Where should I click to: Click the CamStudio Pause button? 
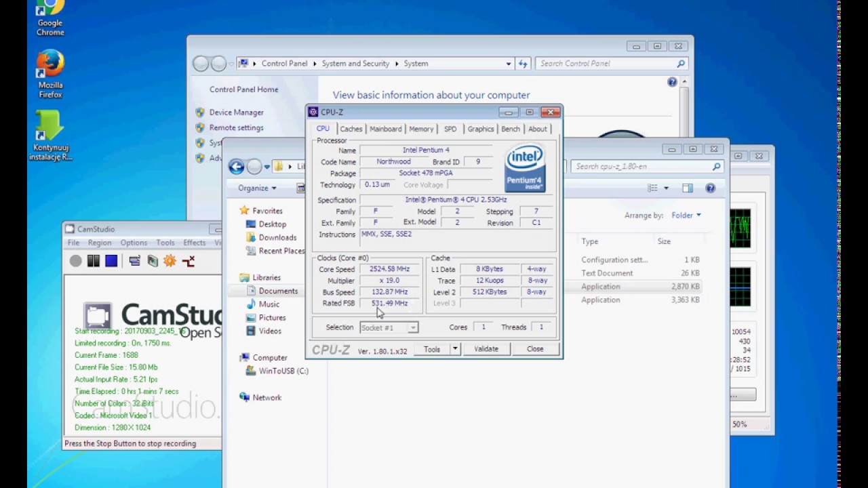pyautogui.click(x=94, y=261)
